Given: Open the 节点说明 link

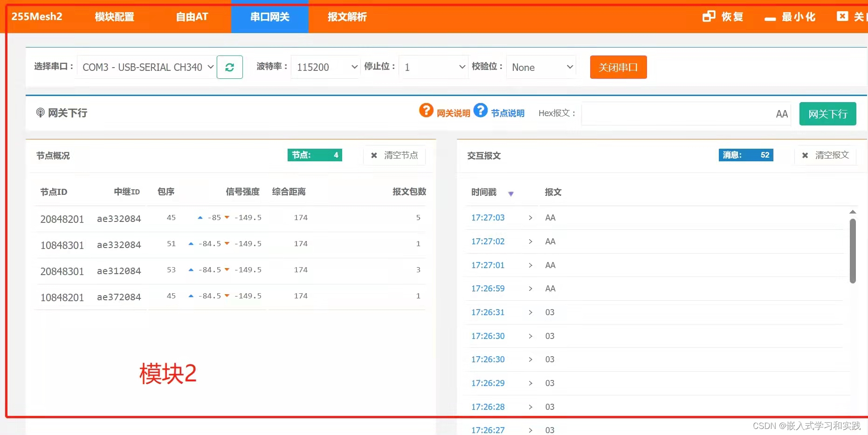Looking at the screenshot, I should point(508,113).
